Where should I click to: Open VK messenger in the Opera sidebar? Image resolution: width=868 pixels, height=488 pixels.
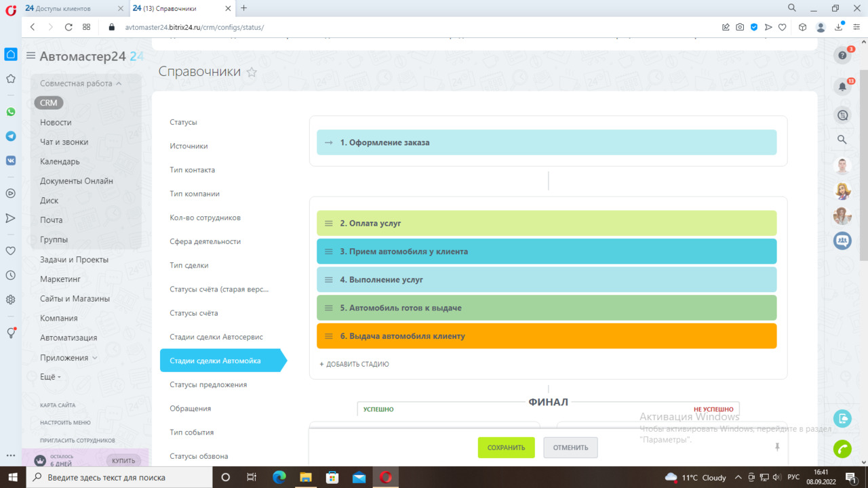click(11, 161)
